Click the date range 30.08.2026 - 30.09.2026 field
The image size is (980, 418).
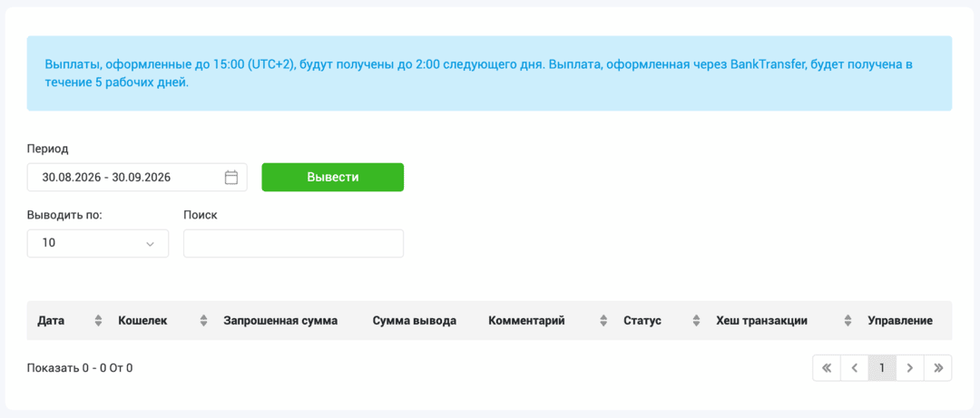138,178
